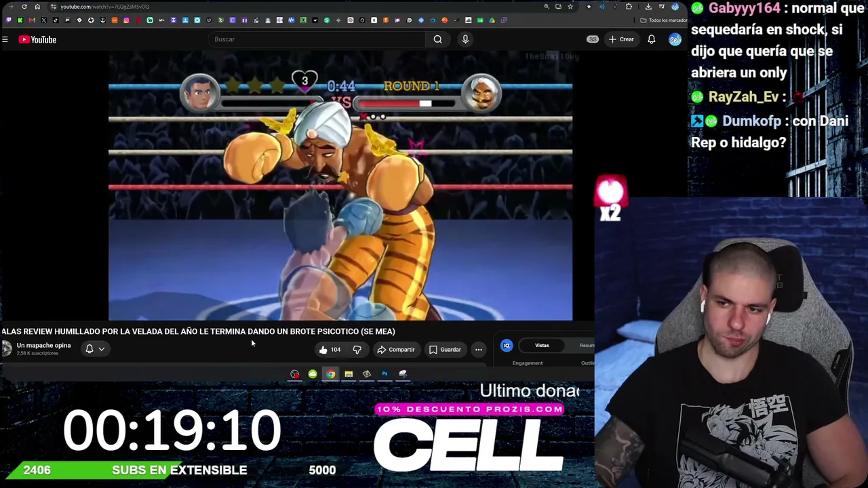Open the blue IQ panel icon

tap(507, 346)
